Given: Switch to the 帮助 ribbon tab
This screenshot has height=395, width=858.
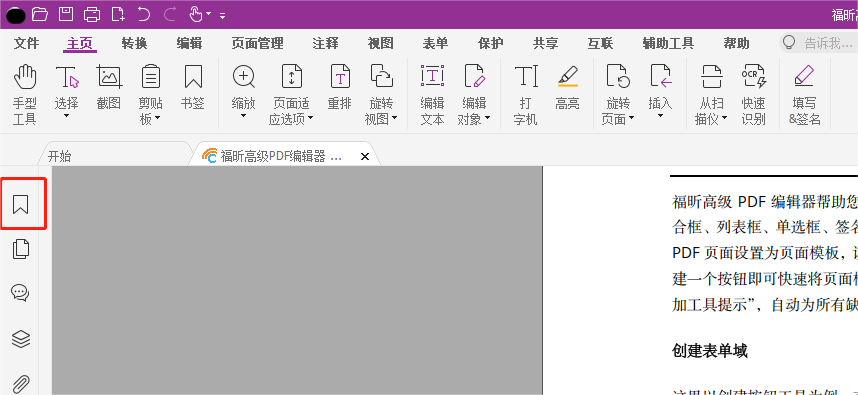Looking at the screenshot, I should pos(737,43).
